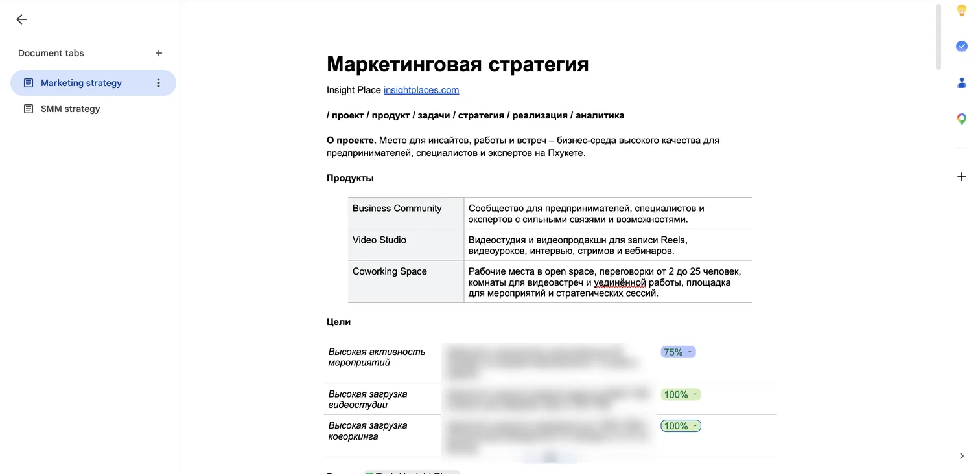Click Высокая активность мероприятий text

point(377,357)
